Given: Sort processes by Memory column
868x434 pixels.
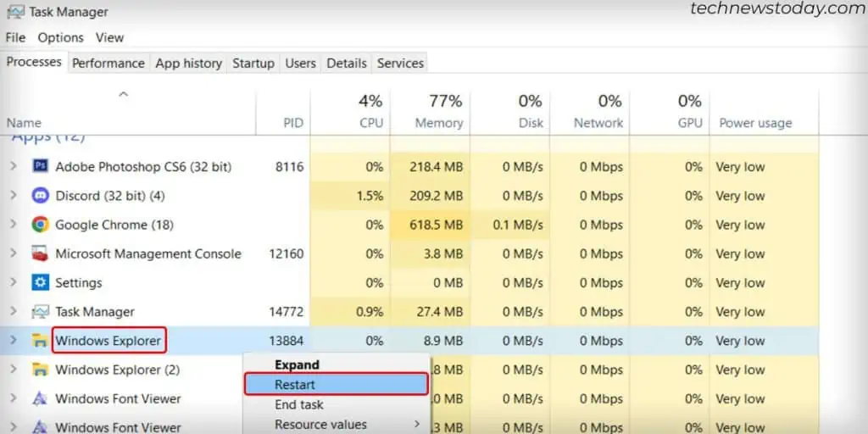Looking at the screenshot, I should click(430, 113).
